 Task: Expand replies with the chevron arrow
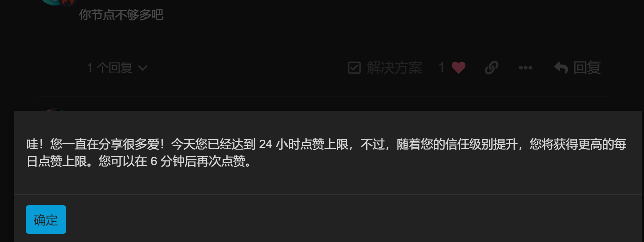click(x=142, y=68)
